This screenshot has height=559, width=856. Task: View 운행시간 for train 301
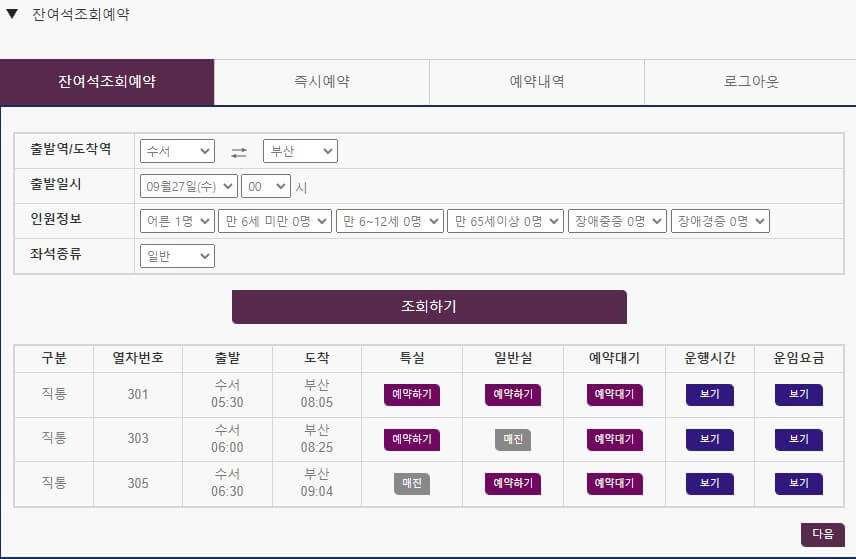point(710,395)
